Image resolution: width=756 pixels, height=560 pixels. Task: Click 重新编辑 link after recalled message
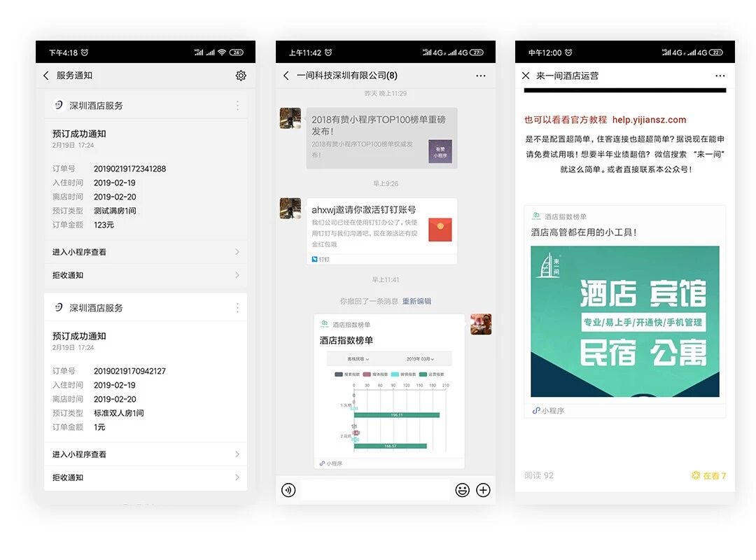[417, 301]
